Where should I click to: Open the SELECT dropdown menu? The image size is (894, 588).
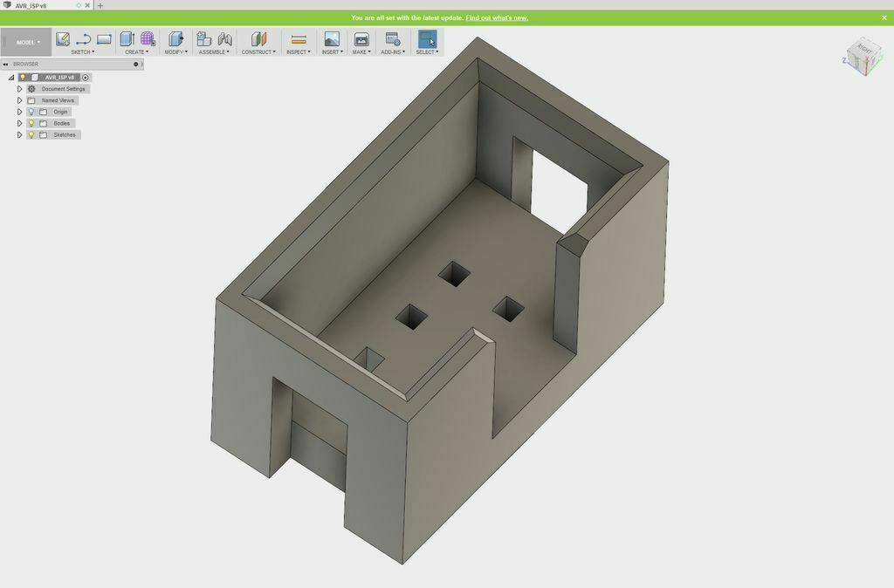click(x=427, y=51)
